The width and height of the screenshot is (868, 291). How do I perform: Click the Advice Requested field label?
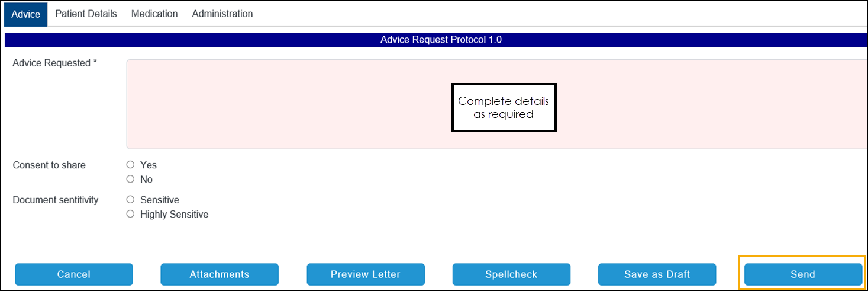click(54, 63)
